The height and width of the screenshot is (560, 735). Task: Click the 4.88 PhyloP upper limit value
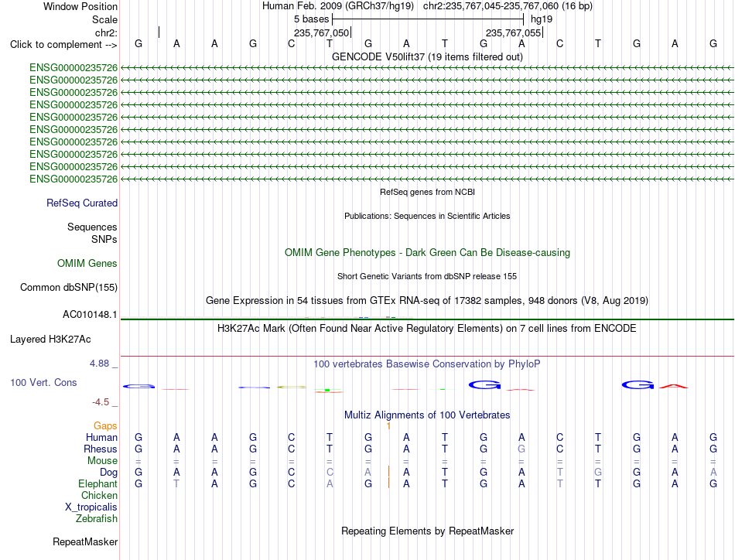coord(99,364)
